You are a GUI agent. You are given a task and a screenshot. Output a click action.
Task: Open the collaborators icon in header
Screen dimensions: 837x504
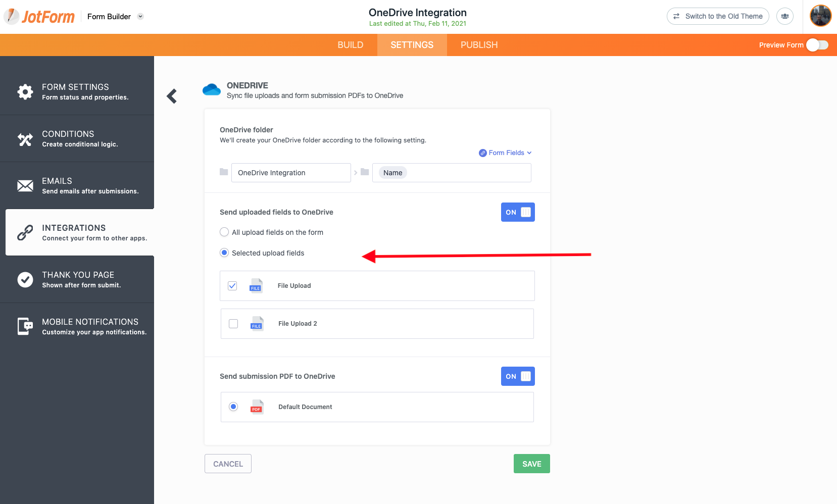click(x=784, y=16)
